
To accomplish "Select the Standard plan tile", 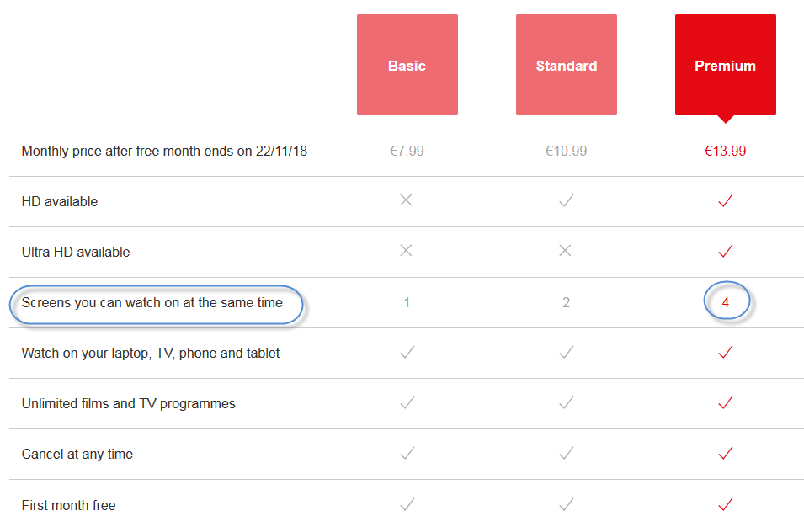I will (566, 65).
